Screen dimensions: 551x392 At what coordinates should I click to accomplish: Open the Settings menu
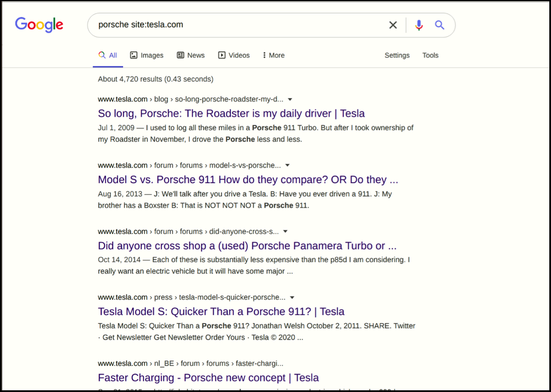(397, 55)
